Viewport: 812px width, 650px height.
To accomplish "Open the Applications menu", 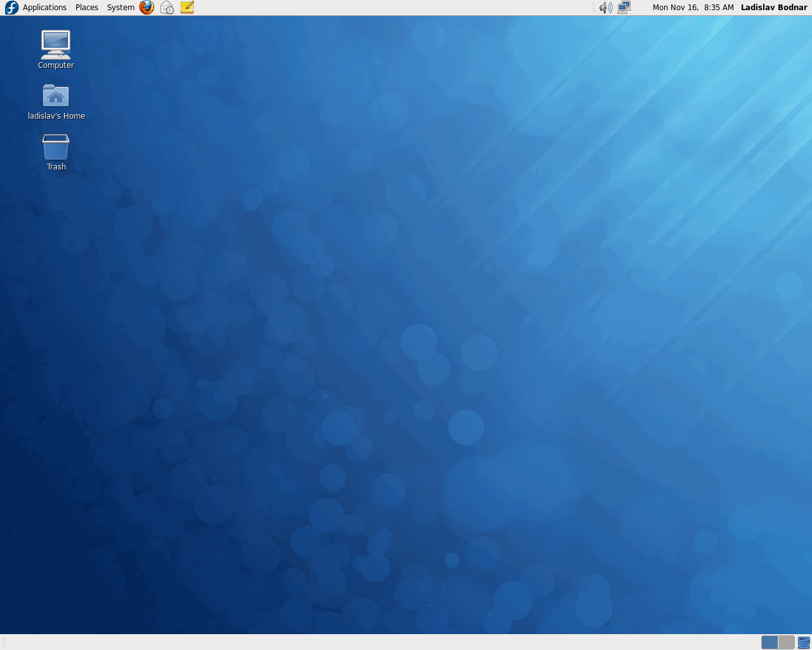I will tap(44, 8).
